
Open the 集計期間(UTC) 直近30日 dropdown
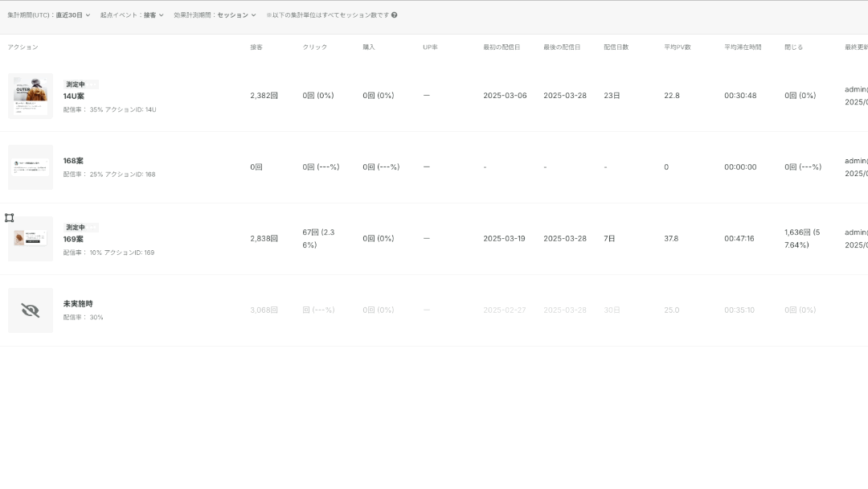click(x=49, y=15)
